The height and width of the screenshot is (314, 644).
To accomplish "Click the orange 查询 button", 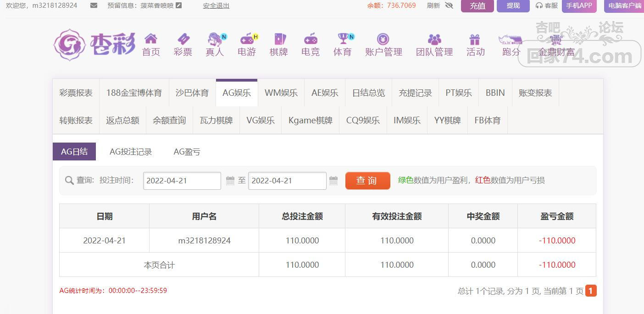I will (x=368, y=181).
